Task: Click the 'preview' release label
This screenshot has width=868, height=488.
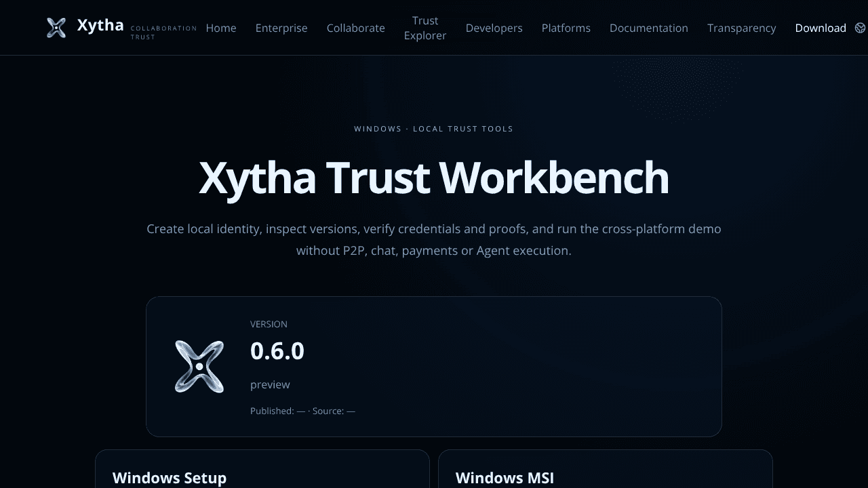Action: coord(270,384)
